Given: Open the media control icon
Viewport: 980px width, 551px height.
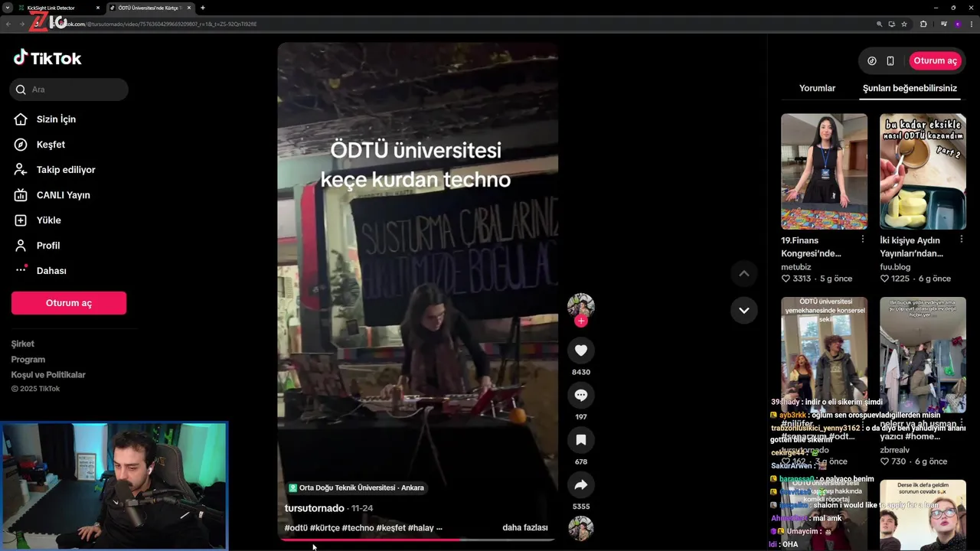Looking at the screenshot, I should tap(944, 24).
